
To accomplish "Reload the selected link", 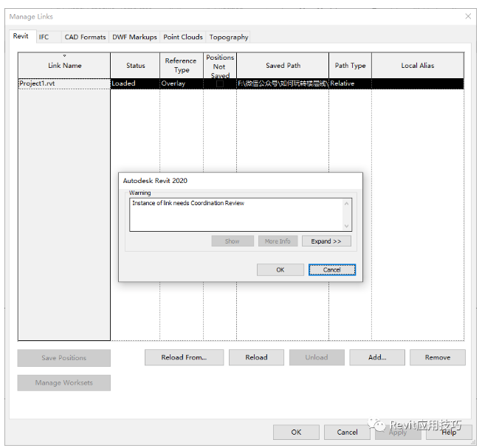I will 256,357.
